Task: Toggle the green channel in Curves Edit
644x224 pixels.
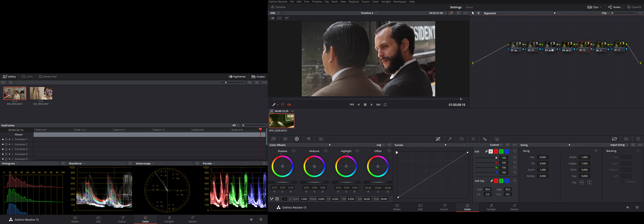Action: click(501, 151)
